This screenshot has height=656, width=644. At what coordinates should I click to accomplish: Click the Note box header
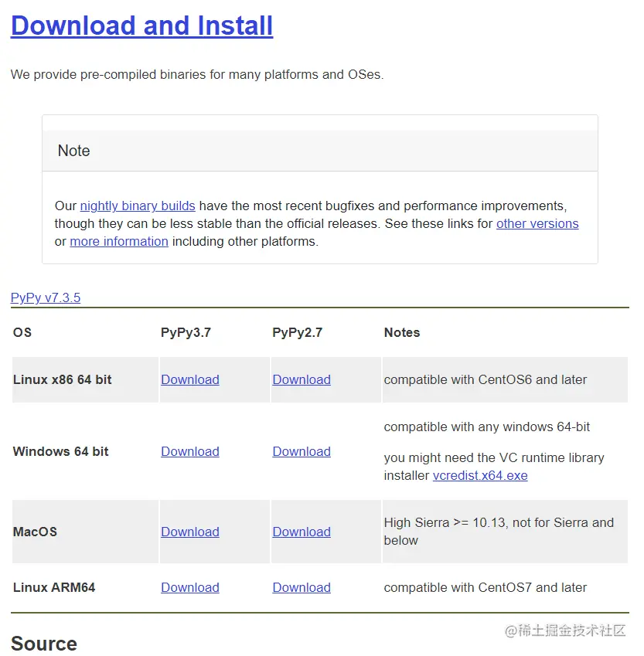tap(320, 151)
